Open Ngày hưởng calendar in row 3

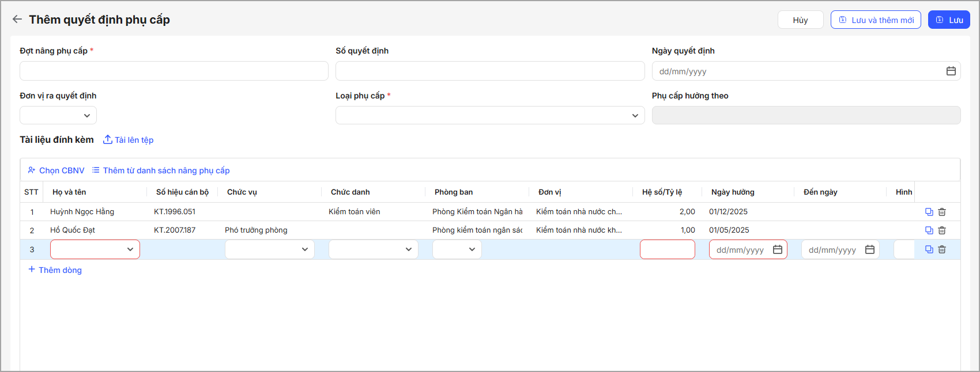point(777,249)
